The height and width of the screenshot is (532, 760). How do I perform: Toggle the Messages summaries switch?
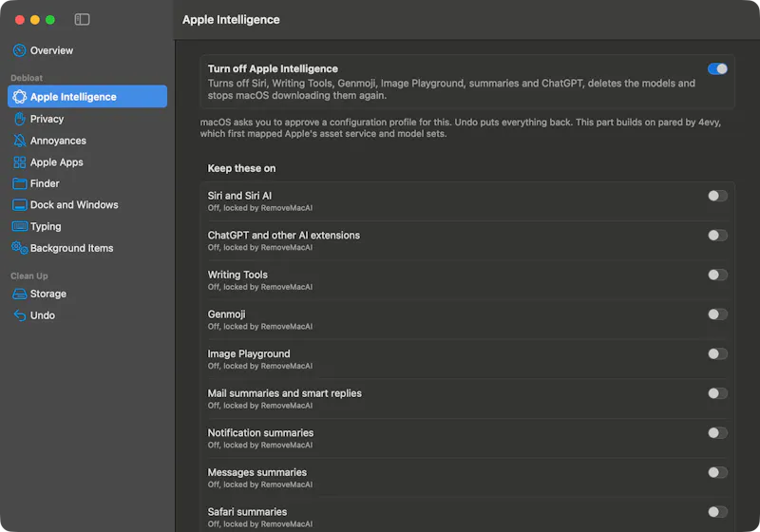tap(717, 472)
